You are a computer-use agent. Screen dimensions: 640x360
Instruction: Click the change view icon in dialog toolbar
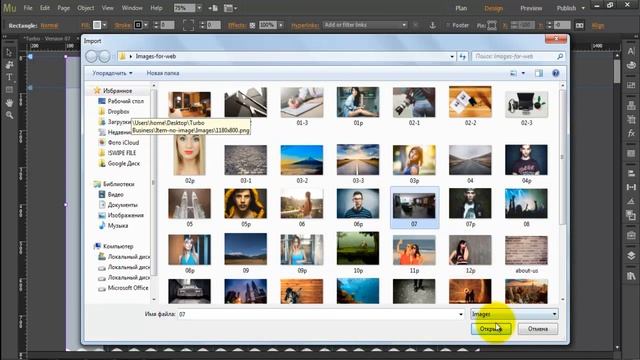[x=513, y=73]
